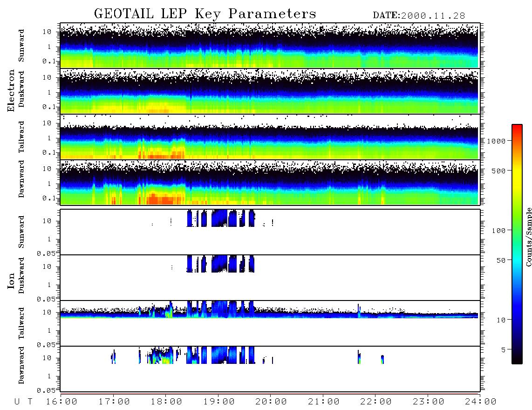Click the 0.05 tick of Ion Dawnward panel
532x410 pixels.
pos(46,390)
